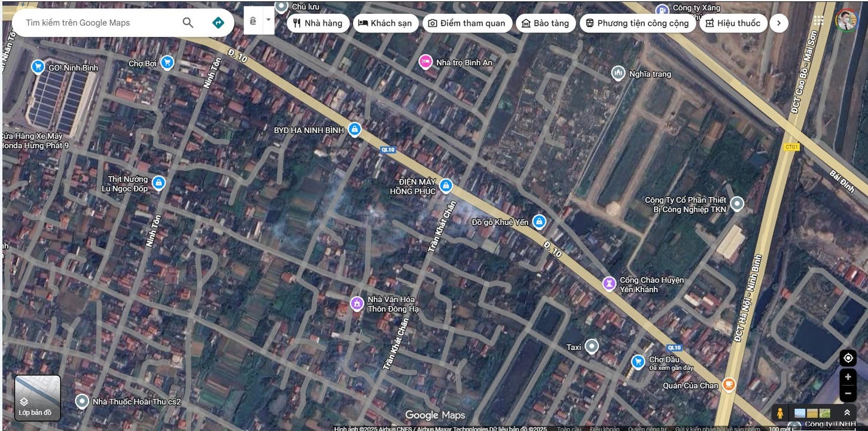Open the GO! Ninh Bình shopping marker
This screenshot has width=868, height=431.
(38, 67)
